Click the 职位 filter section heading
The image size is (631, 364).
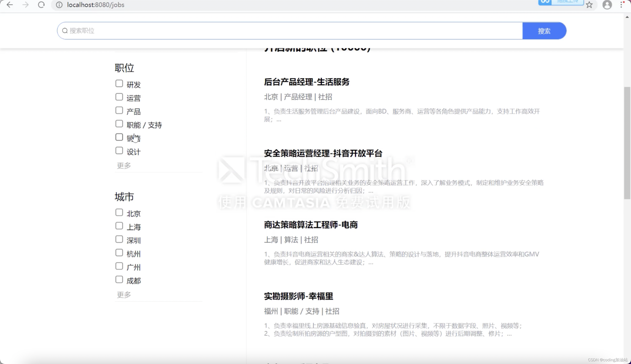[x=124, y=68]
